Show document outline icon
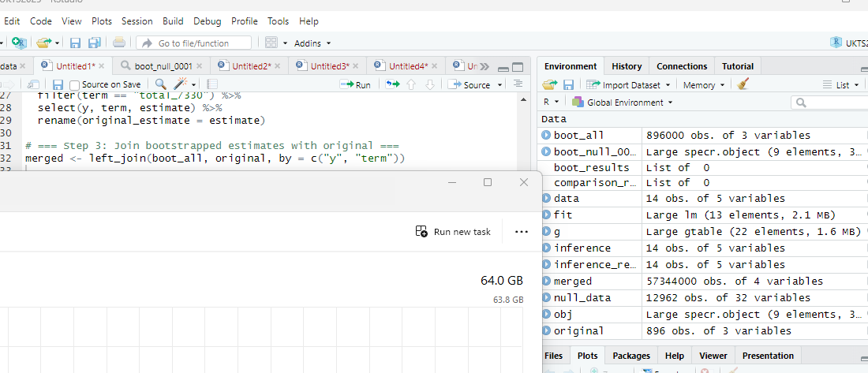 click(x=518, y=84)
